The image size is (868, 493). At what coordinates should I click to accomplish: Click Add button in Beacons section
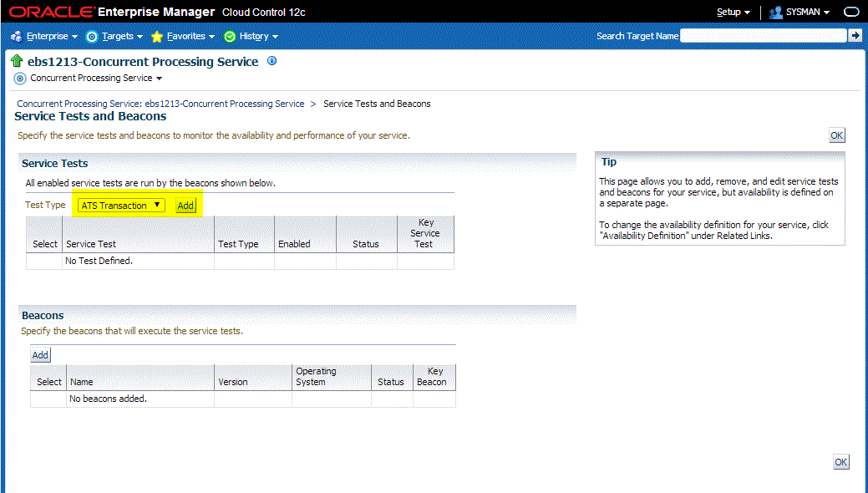[x=40, y=355]
